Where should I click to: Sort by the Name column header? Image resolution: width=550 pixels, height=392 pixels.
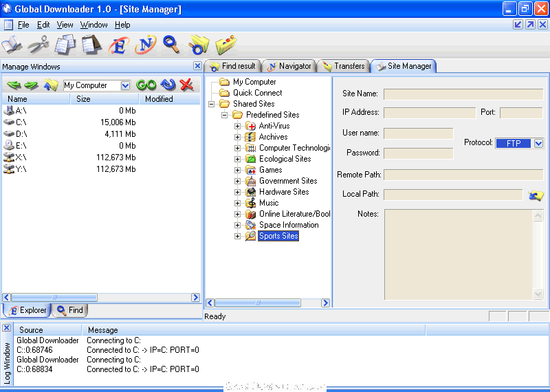[36, 99]
